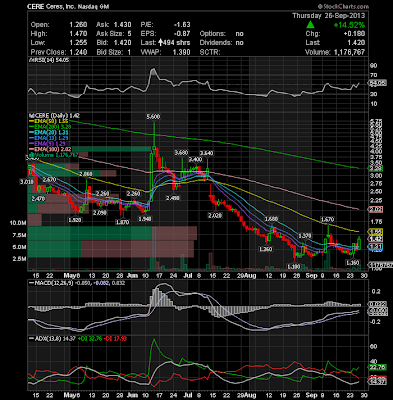This screenshot has height=400, width=393.
Task: Click the yellow 1.55 axis tag
Action: click(x=375, y=232)
